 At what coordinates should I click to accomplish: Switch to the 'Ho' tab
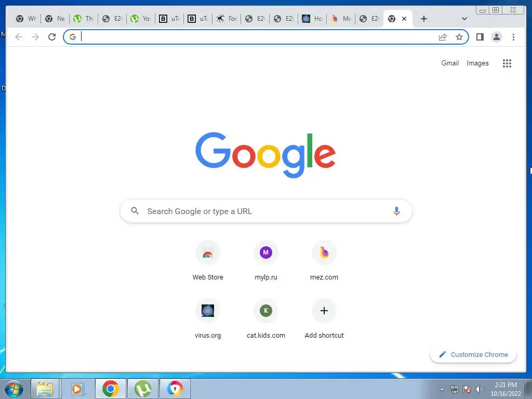point(312,19)
